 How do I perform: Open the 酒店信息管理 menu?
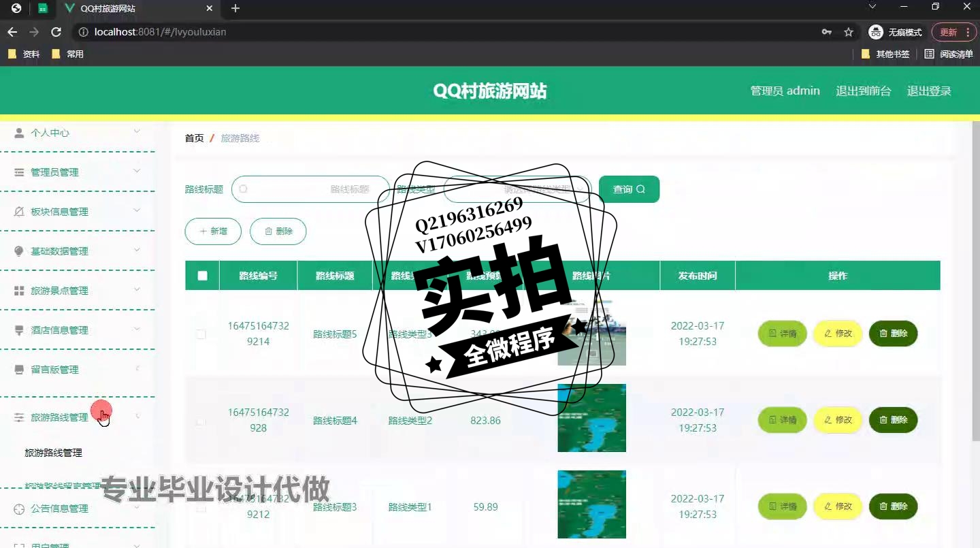click(x=78, y=330)
